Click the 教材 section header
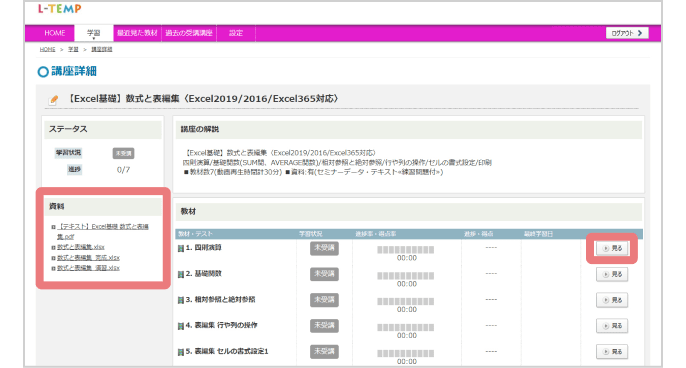 click(x=409, y=212)
